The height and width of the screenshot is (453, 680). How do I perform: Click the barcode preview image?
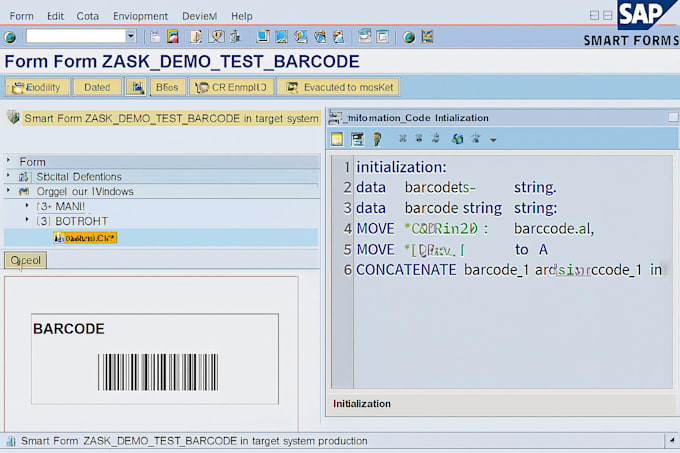coord(158,372)
